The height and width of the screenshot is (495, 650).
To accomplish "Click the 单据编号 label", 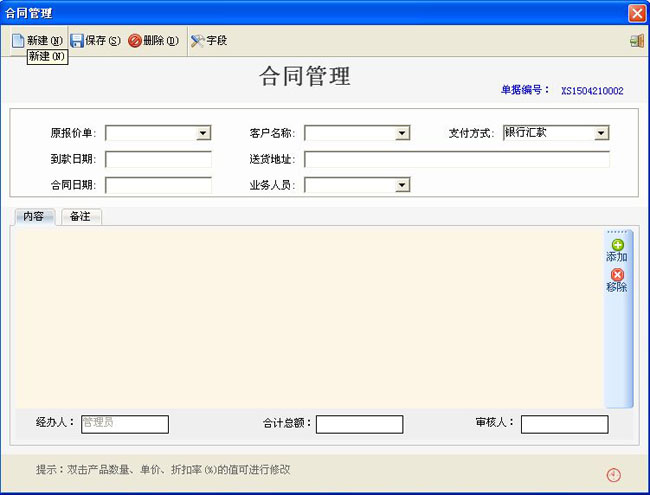I will pos(525,90).
